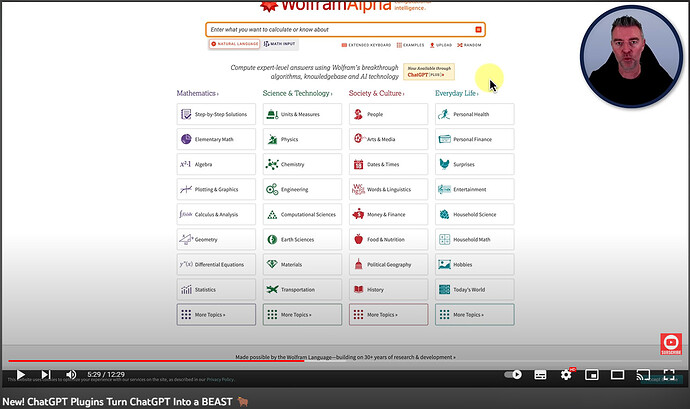Viewport: 690px width, 409px height.
Task: Open the History tile
Action: (389, 290)
